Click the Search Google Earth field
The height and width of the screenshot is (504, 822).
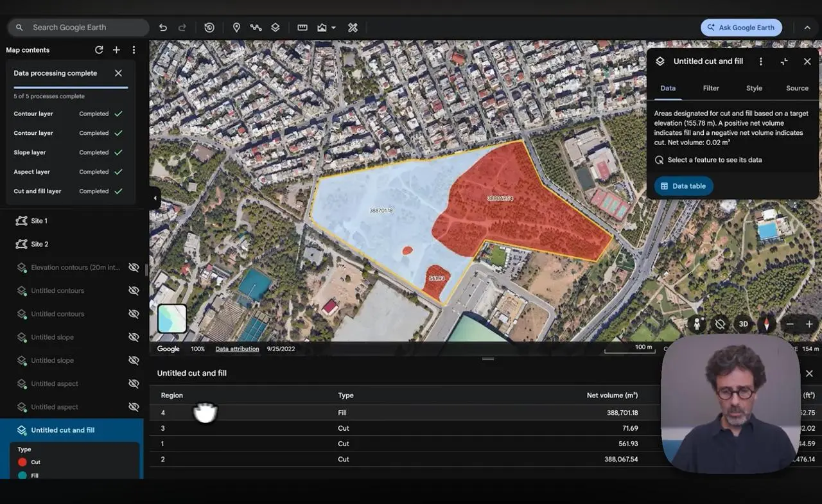tap(78, 28)
